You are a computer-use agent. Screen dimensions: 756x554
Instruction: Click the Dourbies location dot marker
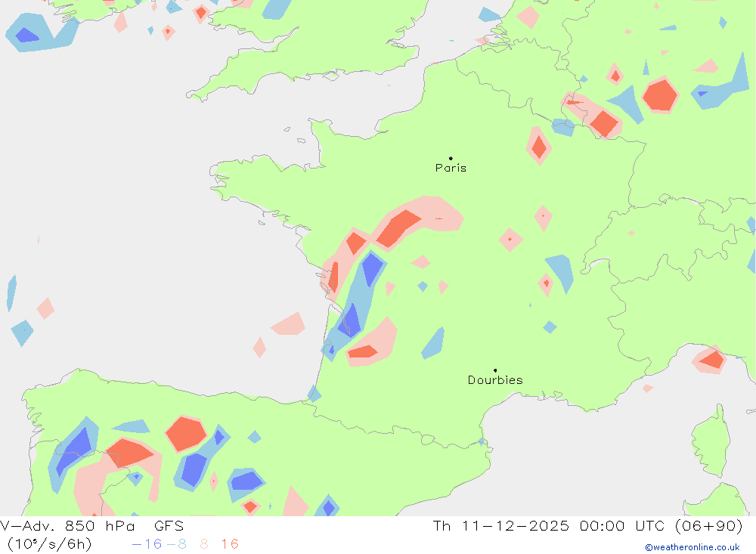495,370
